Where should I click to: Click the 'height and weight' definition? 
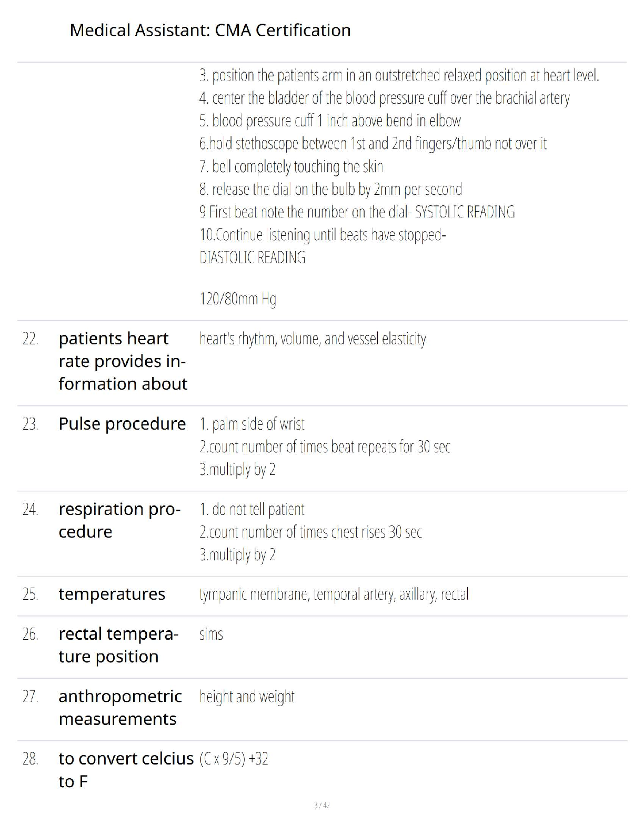pyautogui.click(x=247, y=697)
